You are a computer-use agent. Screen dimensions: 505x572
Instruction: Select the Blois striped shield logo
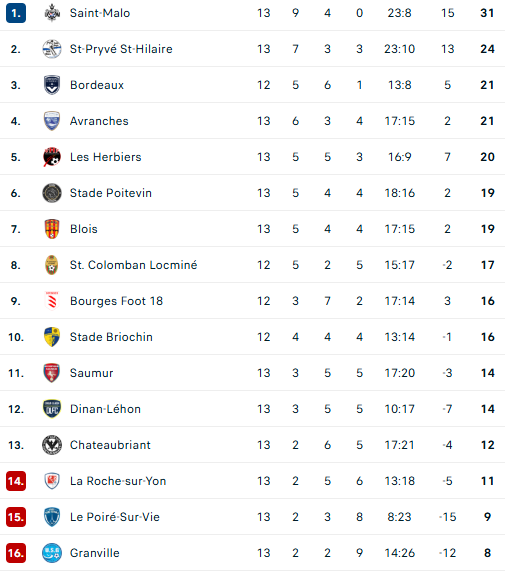point(52,229)
